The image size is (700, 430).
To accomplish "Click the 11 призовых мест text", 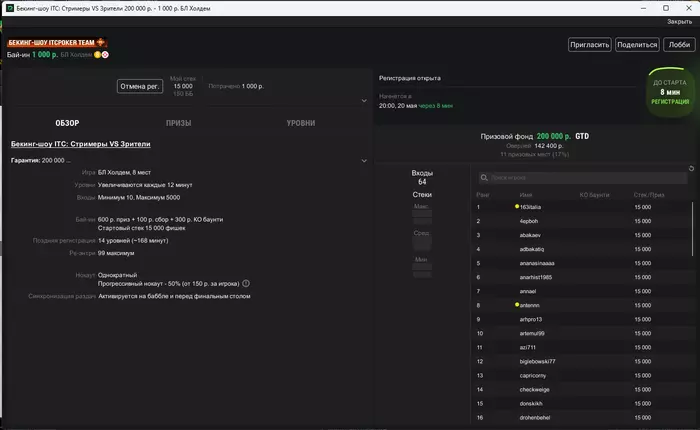I will click(534, 154).
